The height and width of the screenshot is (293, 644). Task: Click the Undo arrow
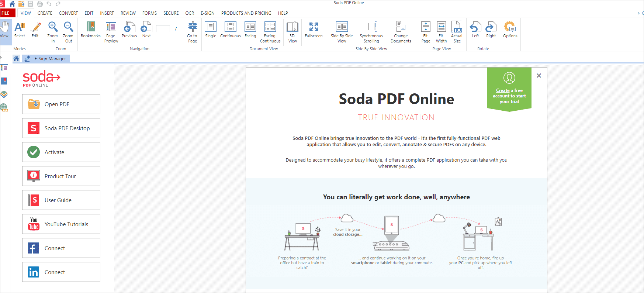(49, 4)
